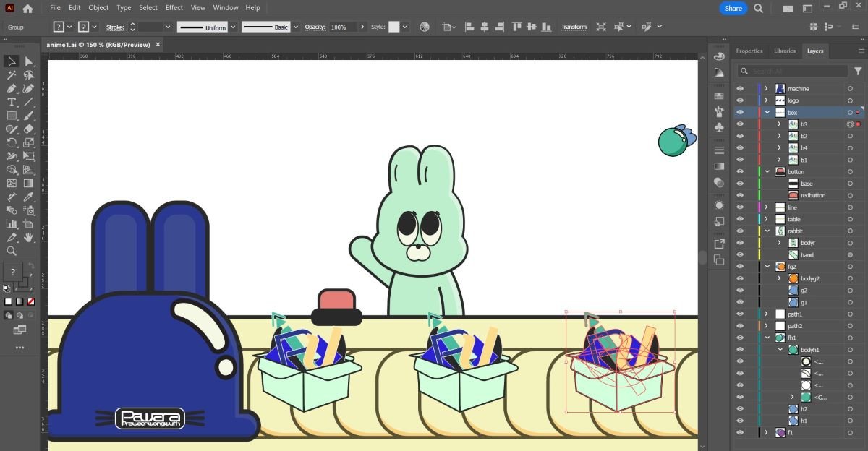Select the Pen tool
The height and width of the screenshot is (451, 868).
pos(12,89)
